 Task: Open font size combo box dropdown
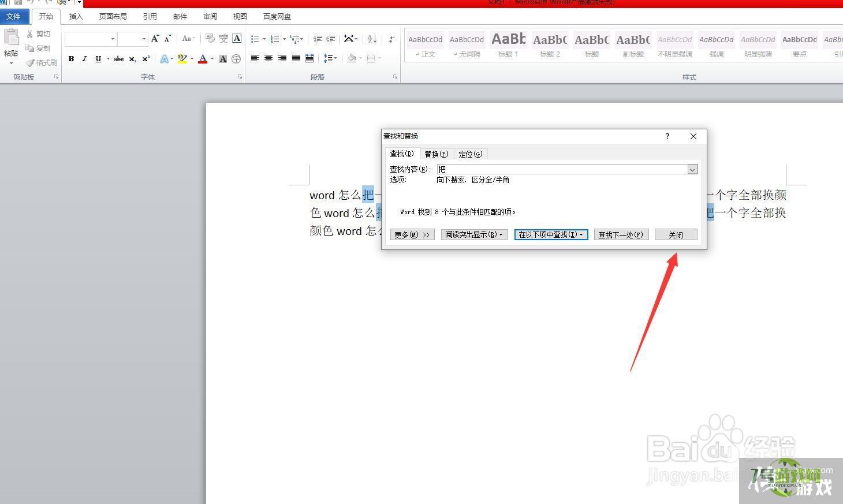tap(144, 39)
